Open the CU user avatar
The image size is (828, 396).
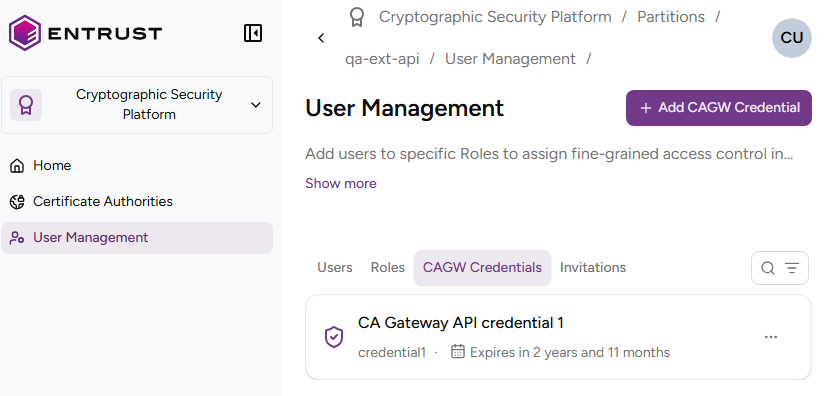(x=792, y=38)
